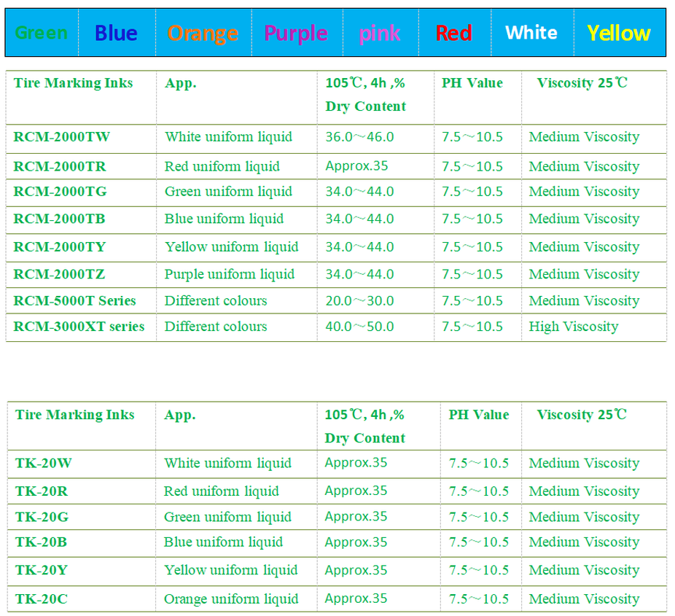Select the product name "TK-20B"
Screen dimensions: 675x616
click(x=41, y=542)
